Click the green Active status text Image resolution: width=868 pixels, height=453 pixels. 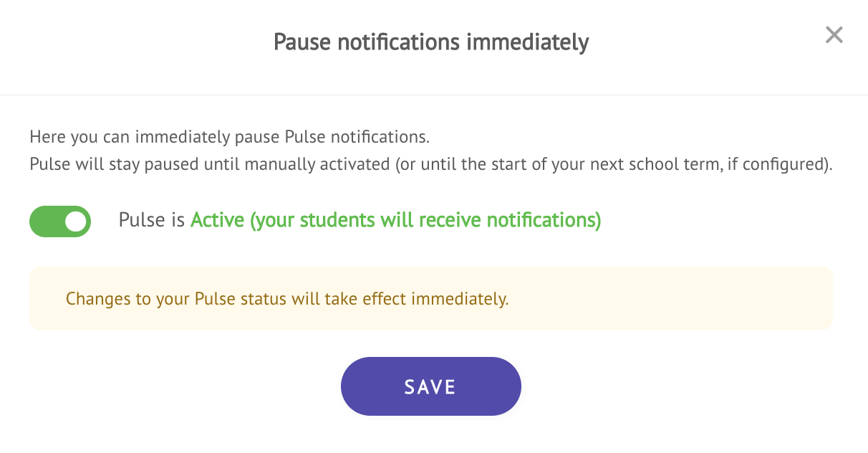[216, 220]
